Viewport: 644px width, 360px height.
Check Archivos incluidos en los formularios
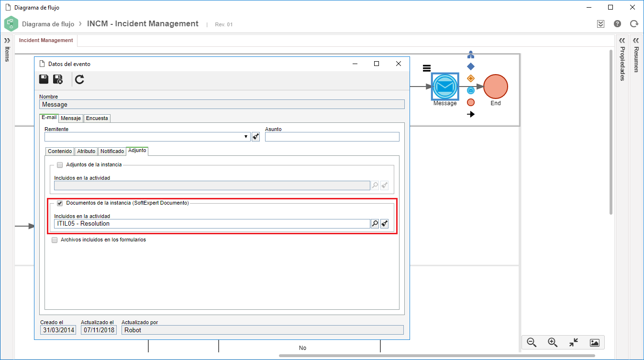[x=55, y=240]
